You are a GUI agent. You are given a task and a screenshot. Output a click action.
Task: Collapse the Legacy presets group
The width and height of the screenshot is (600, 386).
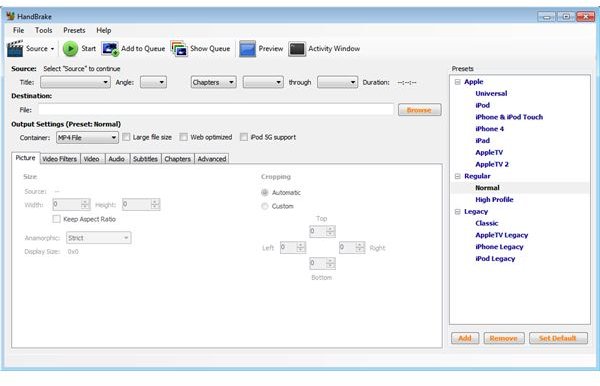pos(457,212)
